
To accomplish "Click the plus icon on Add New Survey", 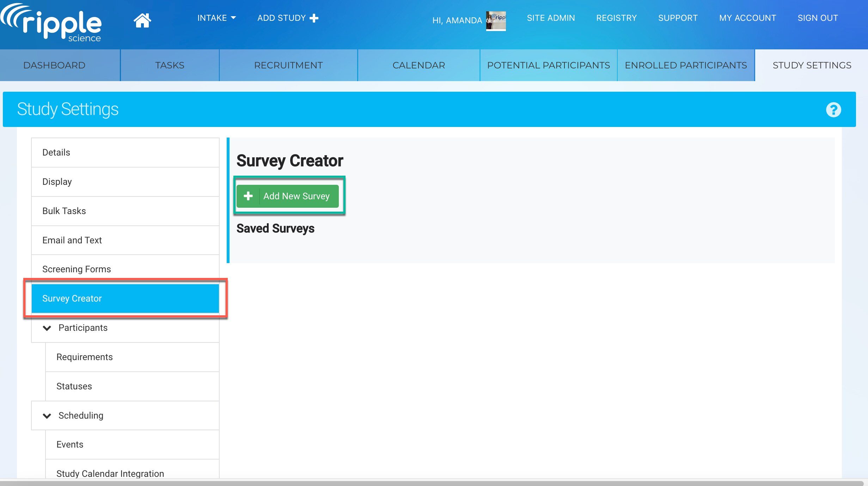I will click(x=248, y=196).
